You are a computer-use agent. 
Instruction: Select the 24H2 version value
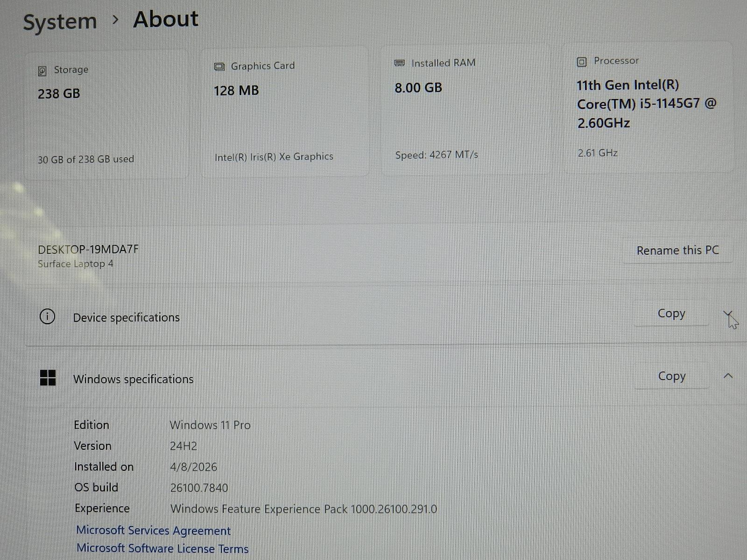tap(183, 446)
